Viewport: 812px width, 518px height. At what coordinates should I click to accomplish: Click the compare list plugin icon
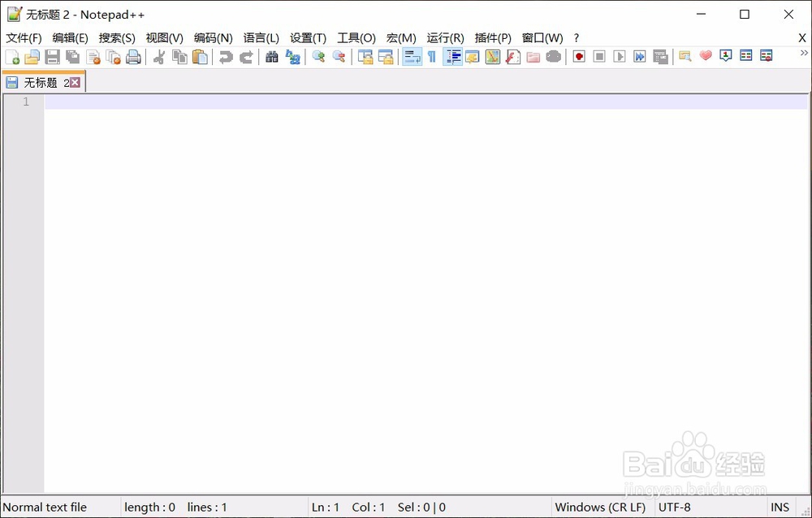[x=745, y=55]
